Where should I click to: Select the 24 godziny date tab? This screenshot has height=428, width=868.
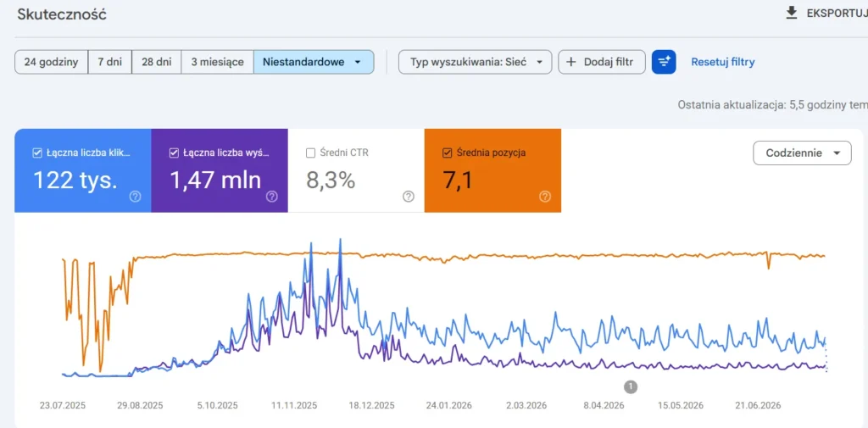click(x=52, y=62)
